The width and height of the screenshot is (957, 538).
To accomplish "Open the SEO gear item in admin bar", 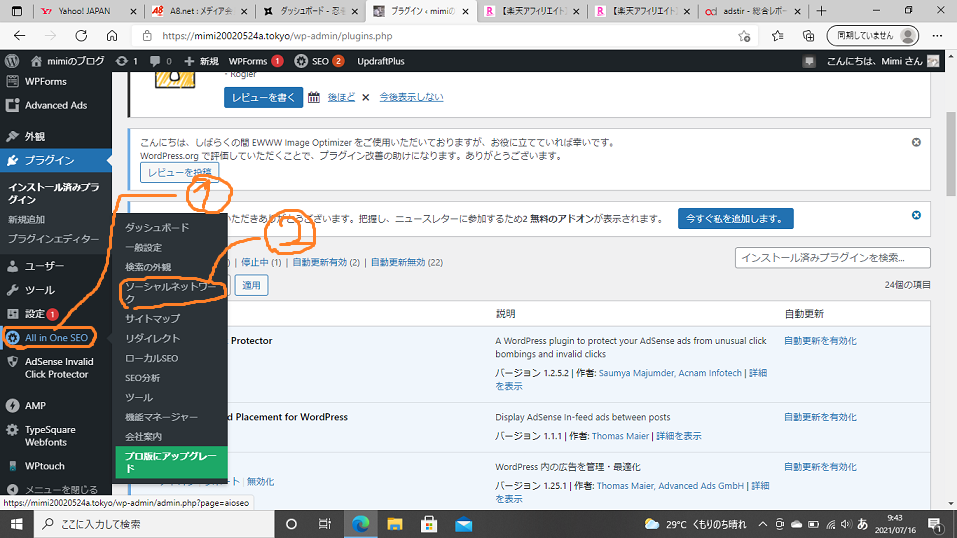I will (319, 61).
